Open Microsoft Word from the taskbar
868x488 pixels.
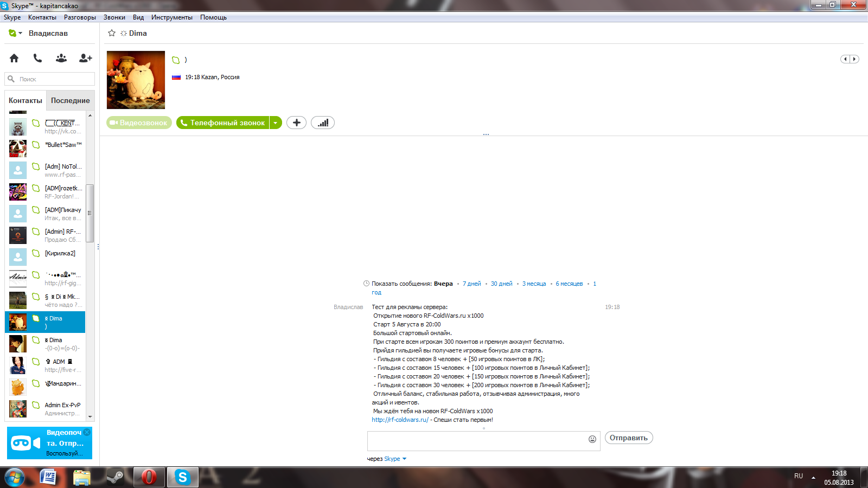[49, 477]
